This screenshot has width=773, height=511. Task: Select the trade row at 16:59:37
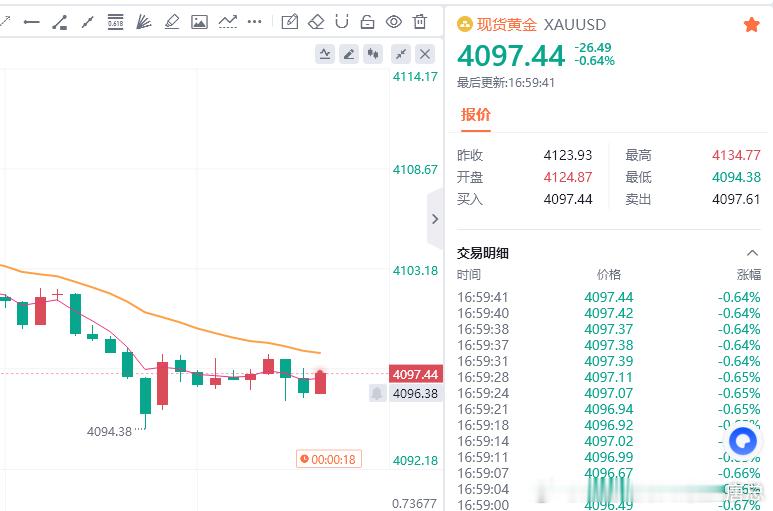coord(608,345)
